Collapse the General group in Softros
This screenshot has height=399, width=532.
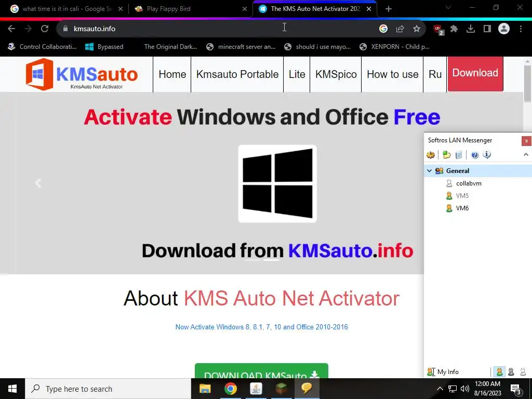(429, 170)
